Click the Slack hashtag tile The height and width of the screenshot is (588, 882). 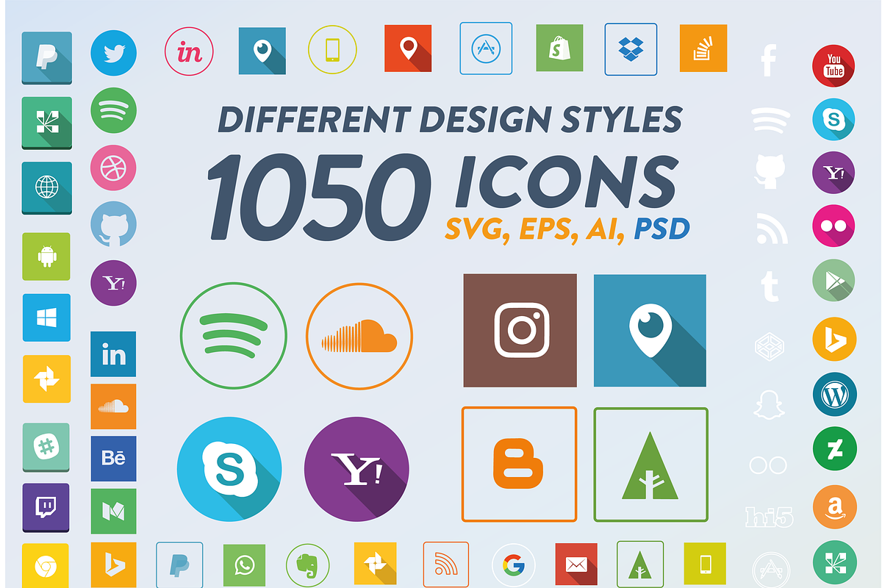point(47,447)
